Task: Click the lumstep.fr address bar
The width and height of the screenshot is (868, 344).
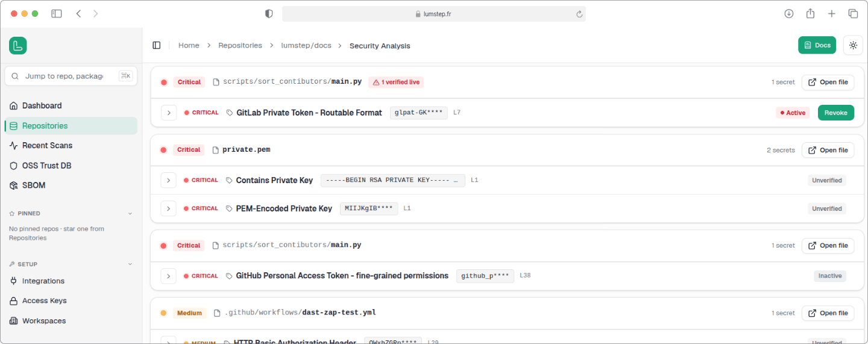Action: pyautogui.click(x=434, y=14)
